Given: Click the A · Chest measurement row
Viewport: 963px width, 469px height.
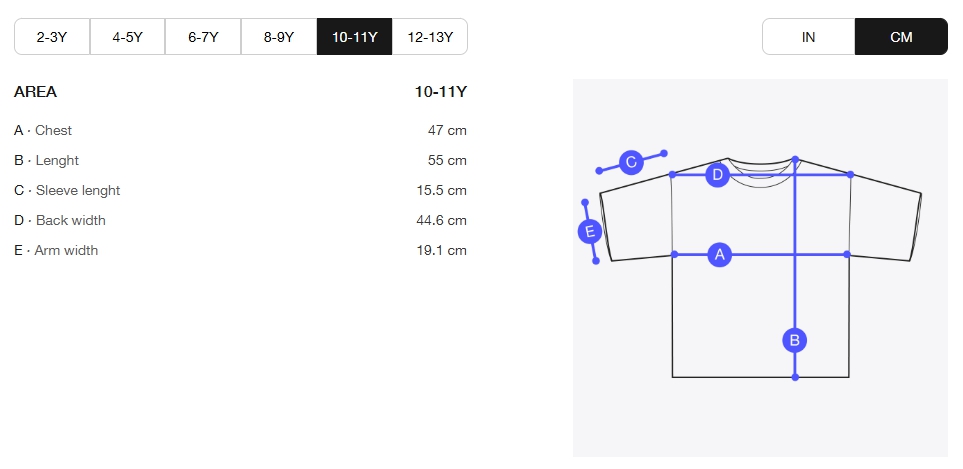Looking at the screenshot, I should pyautogui.click(x=240, y=130).
